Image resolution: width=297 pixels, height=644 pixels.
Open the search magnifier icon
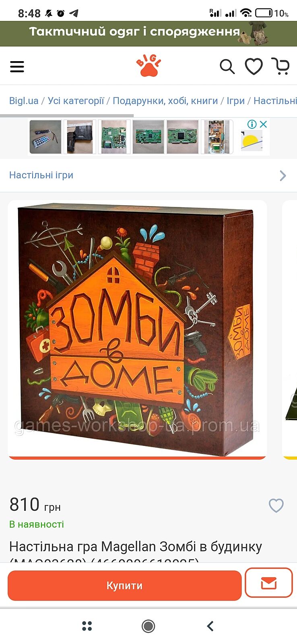click(x=227, y=66)
